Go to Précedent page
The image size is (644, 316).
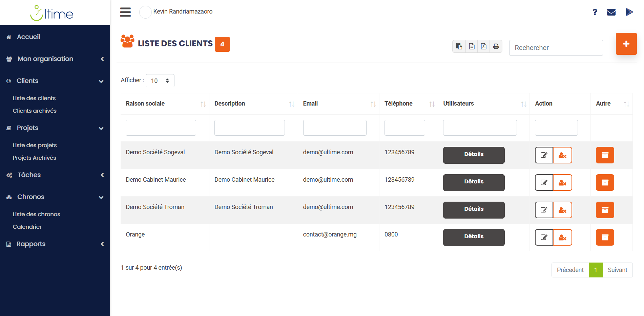click(570, 270)
